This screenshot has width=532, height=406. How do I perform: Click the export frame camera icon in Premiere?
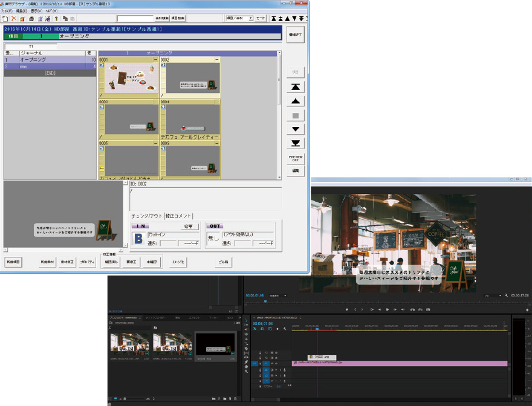428,309
